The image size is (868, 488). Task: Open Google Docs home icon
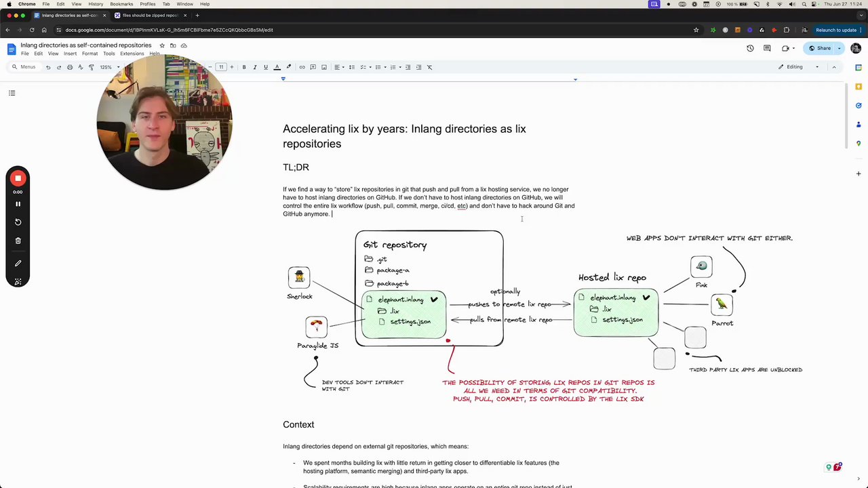coord(12,49)
